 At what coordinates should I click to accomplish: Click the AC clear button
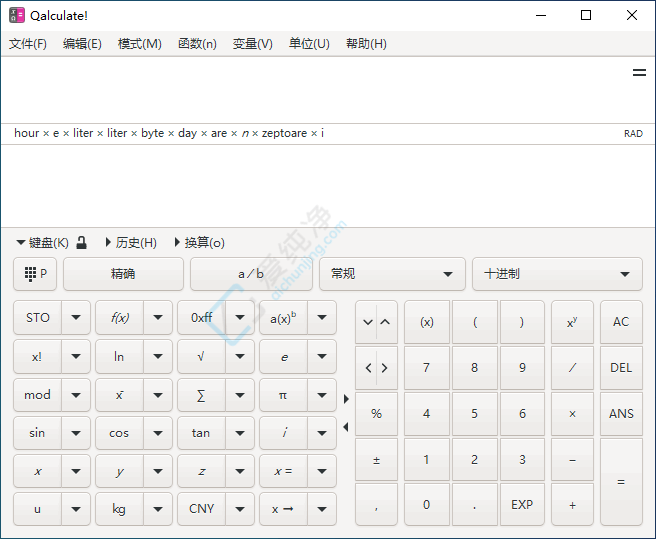[x=621, y=322]
